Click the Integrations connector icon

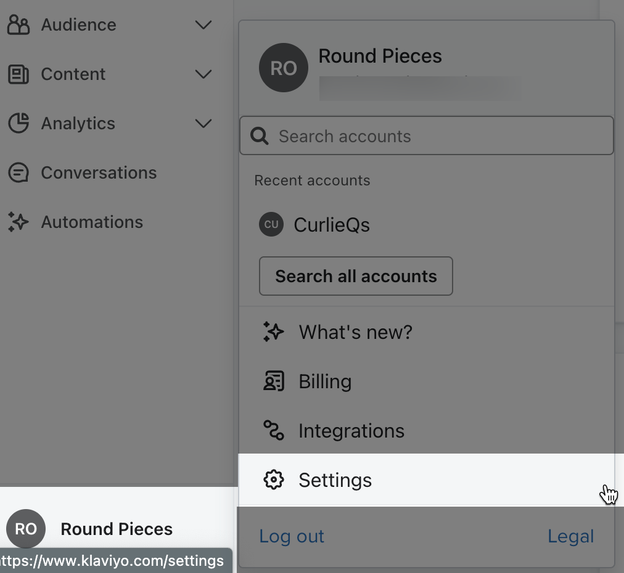273,431
